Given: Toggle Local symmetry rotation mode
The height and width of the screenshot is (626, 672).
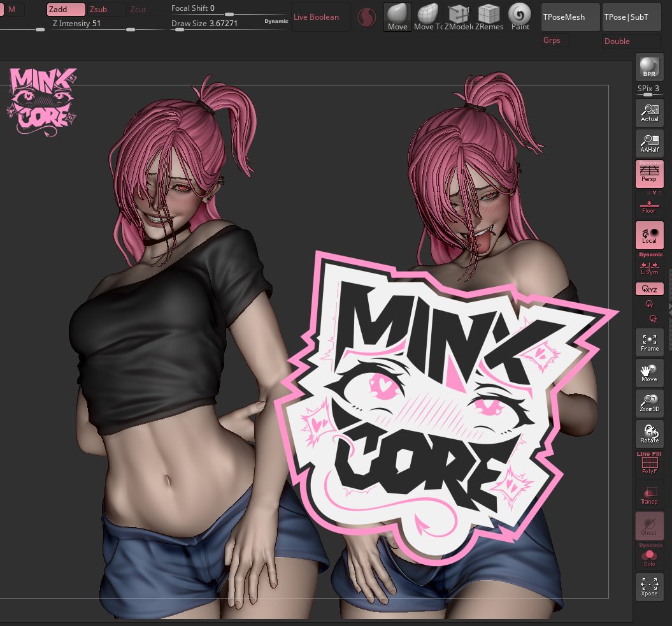Looking at the screenshot, I should click(649, 235).
